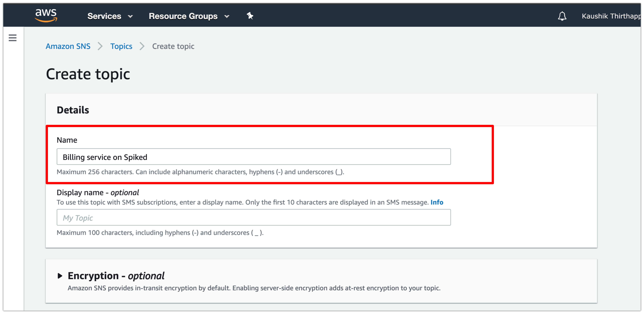Click the Details section heading
The width and height of the screenshot is (644, 314).
(x=73, y=110)
